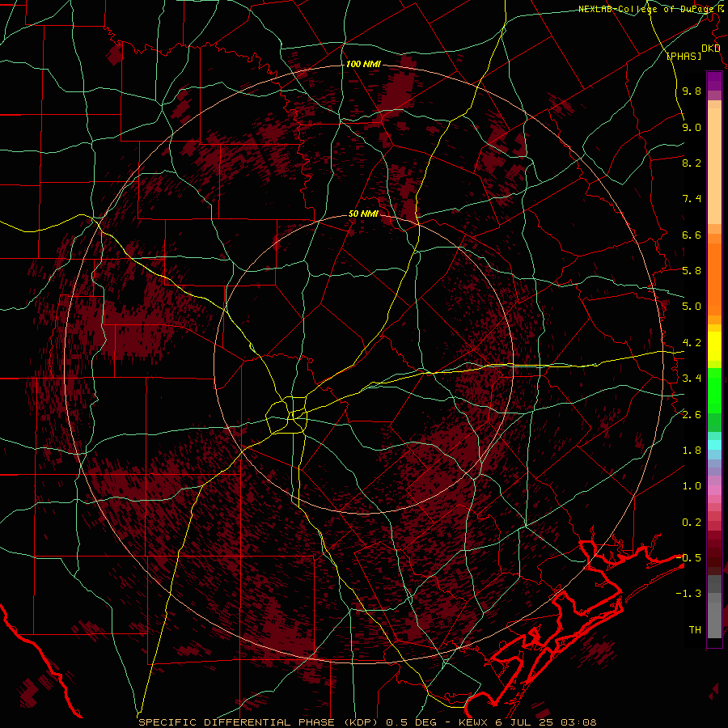Click the orange segment of the color bar
The image size is (728, 728).
click(714, 280)
